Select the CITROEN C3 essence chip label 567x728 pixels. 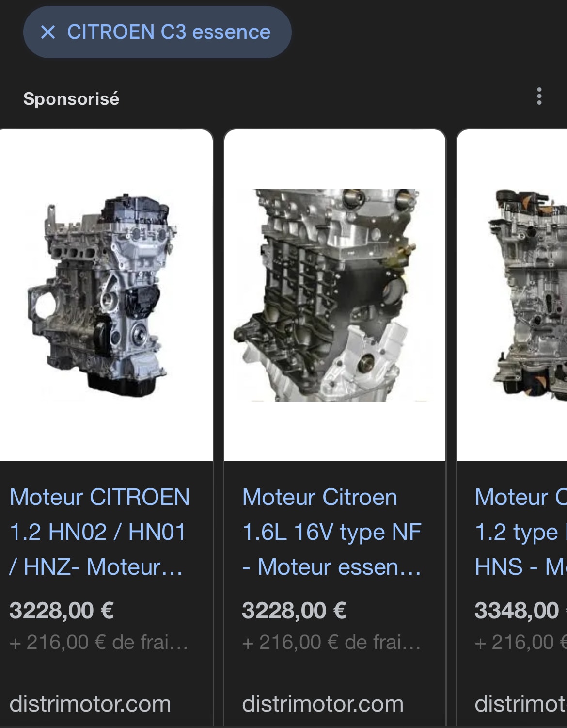point(169,32)
